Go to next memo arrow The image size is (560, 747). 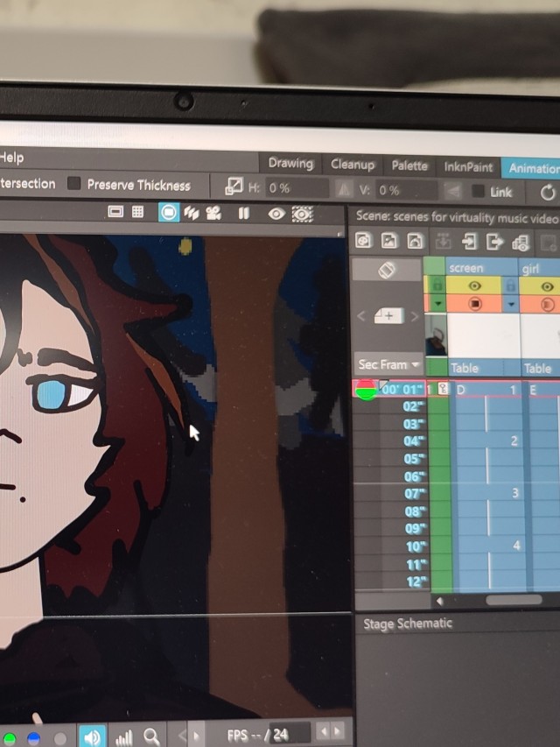click(x=415, y=316)
